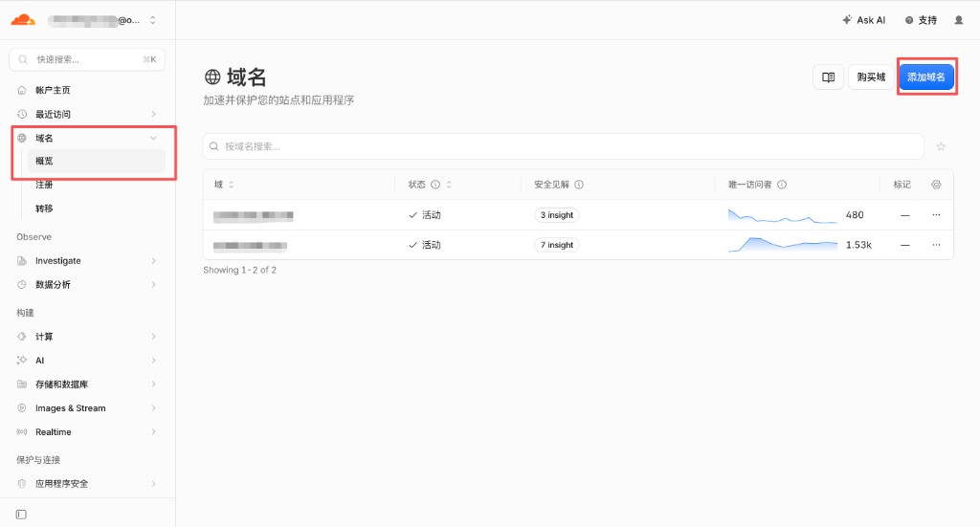Click the info icon beside 唯一访问者
The width and height of the screenshot is (980, 527).
coord(782,185)
